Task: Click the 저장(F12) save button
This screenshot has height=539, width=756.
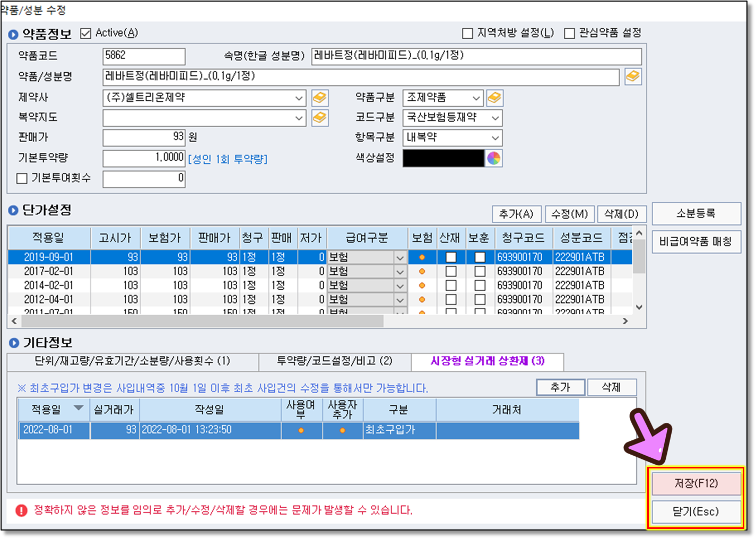Action: [x=696, y=483]
